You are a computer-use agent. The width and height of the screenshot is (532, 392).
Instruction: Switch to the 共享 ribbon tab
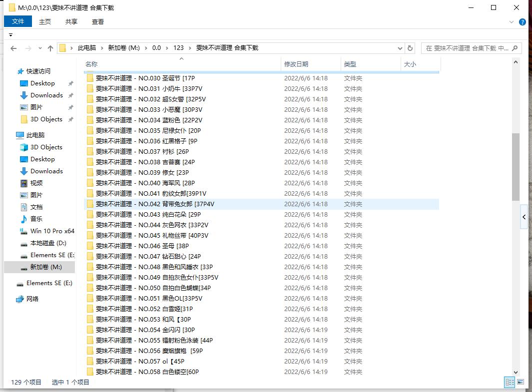pyautogui.click(x=71, y=21)
